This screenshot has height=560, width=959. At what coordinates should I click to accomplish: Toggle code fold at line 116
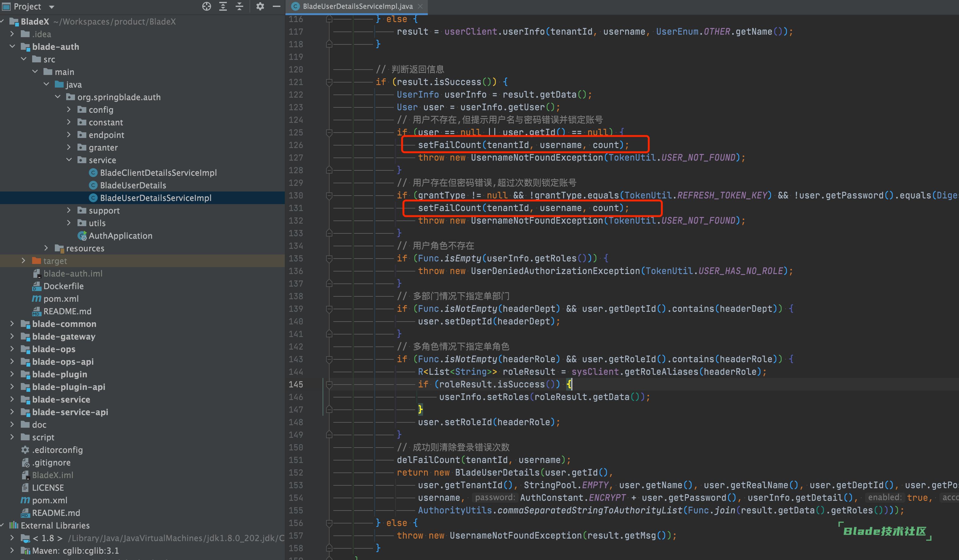(x=329, y=19)
